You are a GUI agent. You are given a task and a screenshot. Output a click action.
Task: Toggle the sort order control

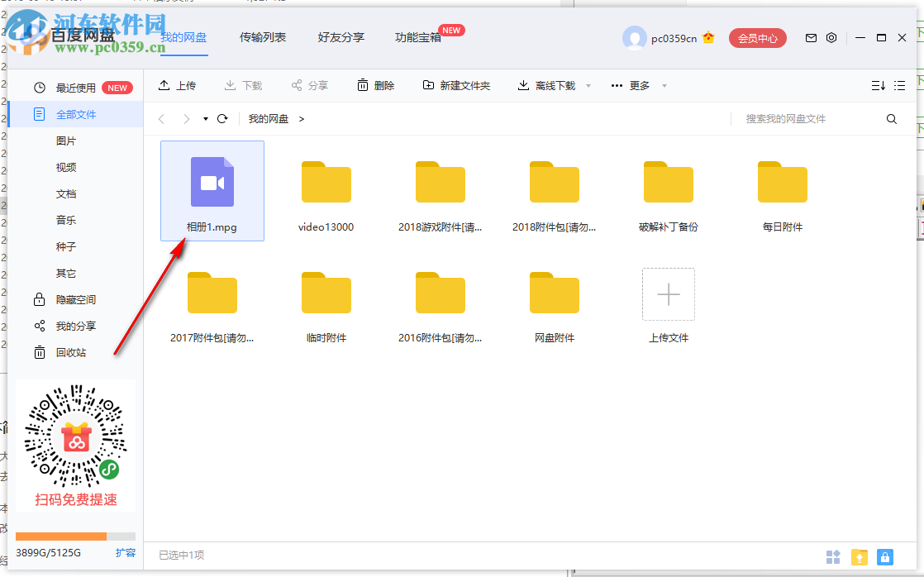click(879, 84)
